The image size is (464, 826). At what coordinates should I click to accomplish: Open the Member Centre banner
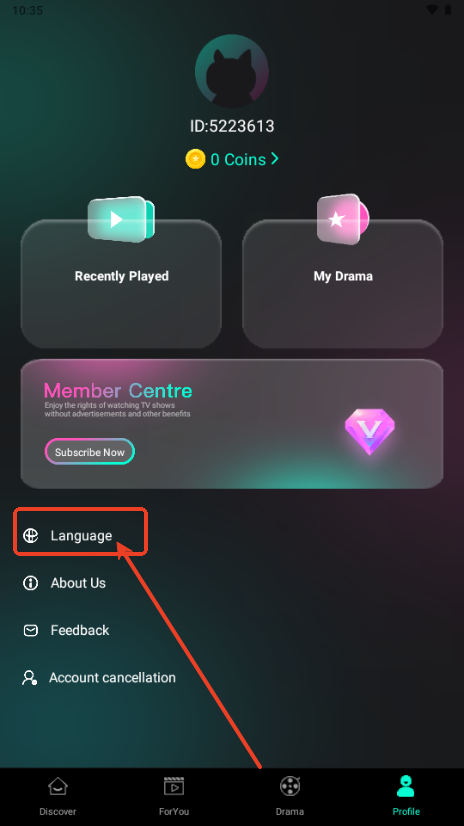pos(232,424)
